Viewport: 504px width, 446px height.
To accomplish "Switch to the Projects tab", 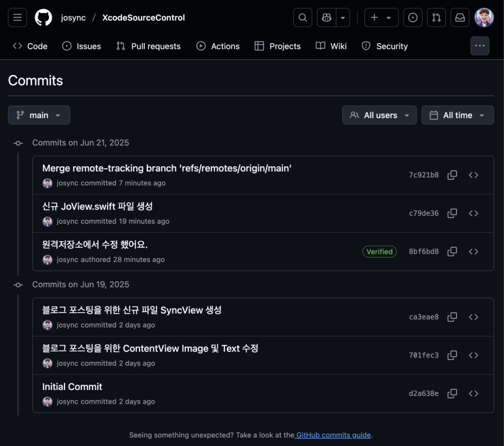I will [x=278, y=46].
